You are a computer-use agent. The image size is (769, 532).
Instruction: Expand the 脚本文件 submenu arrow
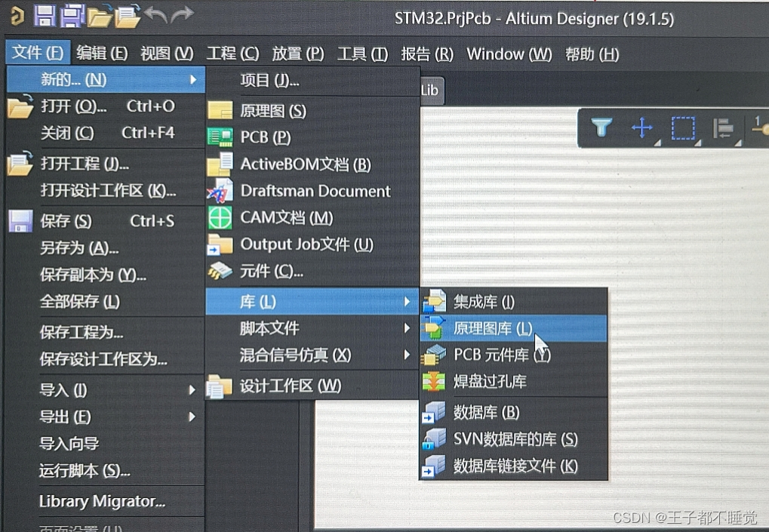click(407, 328)
